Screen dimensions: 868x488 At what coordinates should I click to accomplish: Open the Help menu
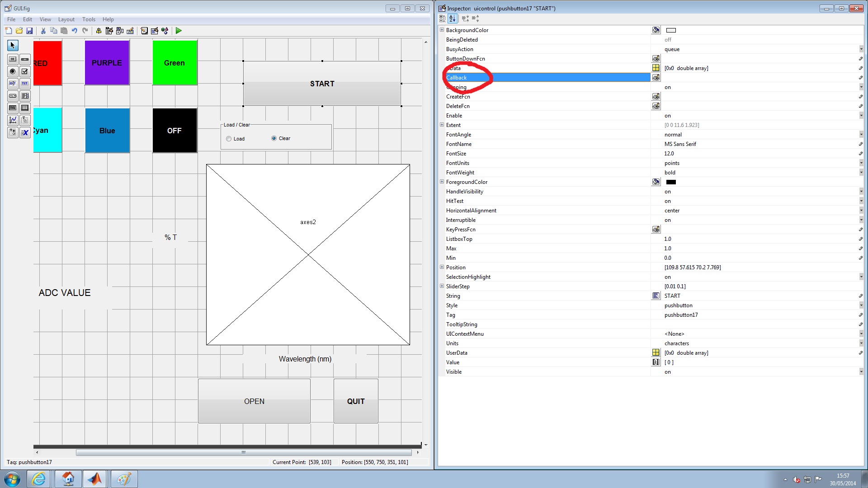pyautogui.click(x=108, y=19)
